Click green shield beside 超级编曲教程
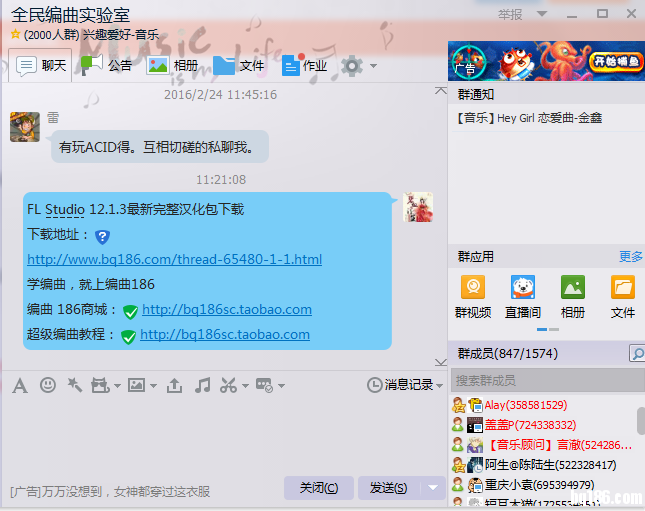Image resolution: width=645 pixels, height=511 pixels. pyautogui.click(x=128, y=337)
